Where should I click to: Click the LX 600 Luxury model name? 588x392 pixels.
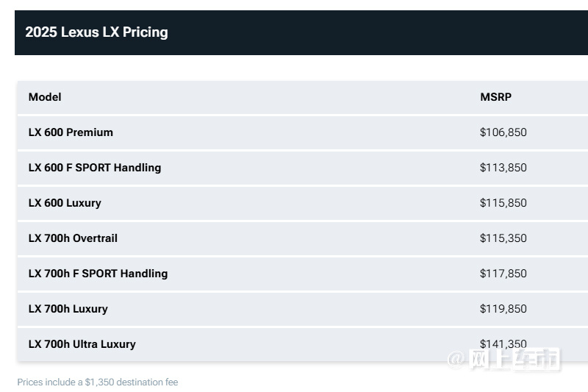pos(65,203)
